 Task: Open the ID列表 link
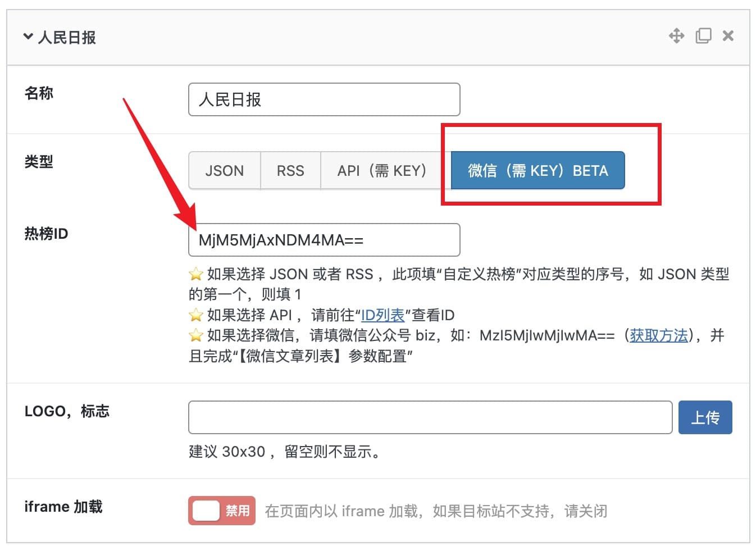tap(382, 315)
